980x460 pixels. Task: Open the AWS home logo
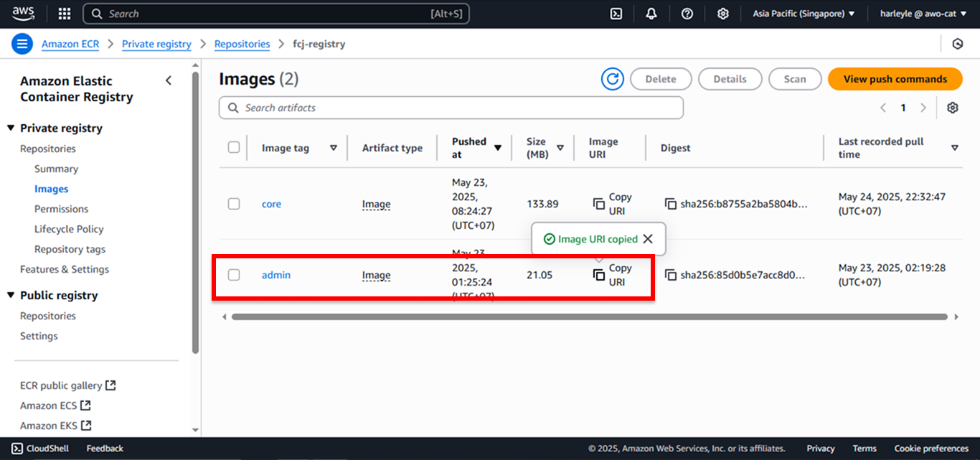point(23,14)
